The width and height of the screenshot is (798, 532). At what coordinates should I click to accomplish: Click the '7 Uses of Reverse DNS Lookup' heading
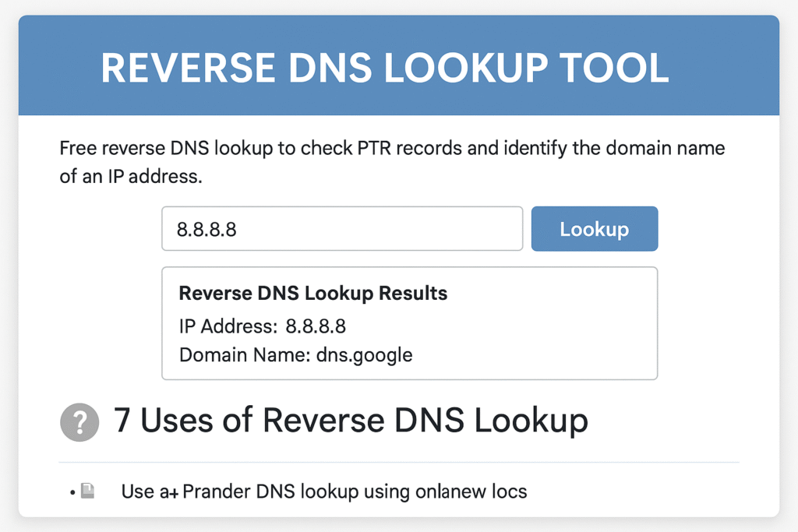351,421
